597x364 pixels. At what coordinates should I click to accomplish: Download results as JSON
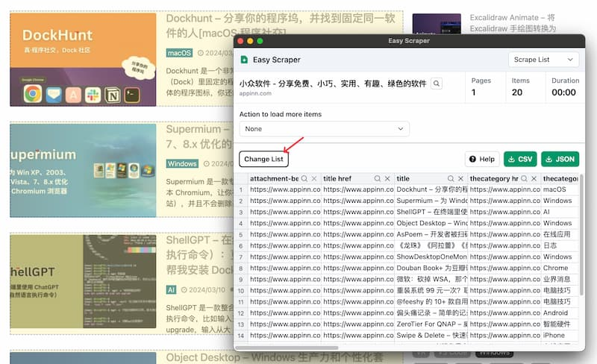[x=560, y=159]
